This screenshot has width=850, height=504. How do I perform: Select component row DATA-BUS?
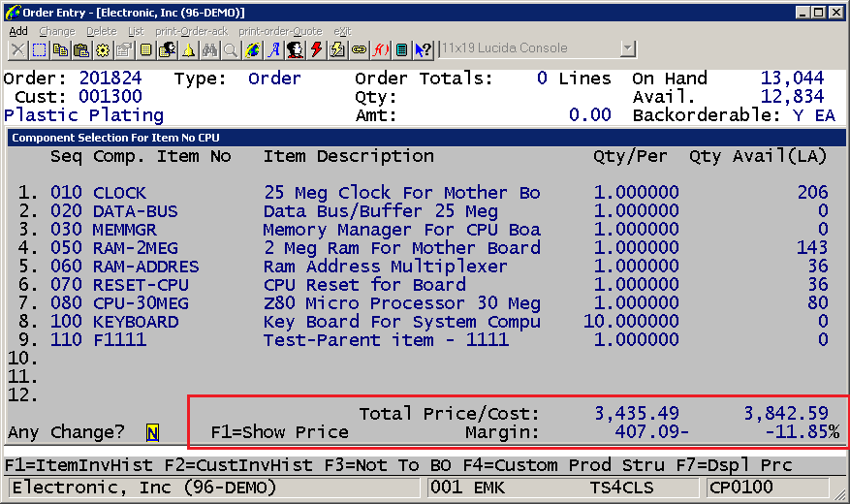click(x=423, y=211)
